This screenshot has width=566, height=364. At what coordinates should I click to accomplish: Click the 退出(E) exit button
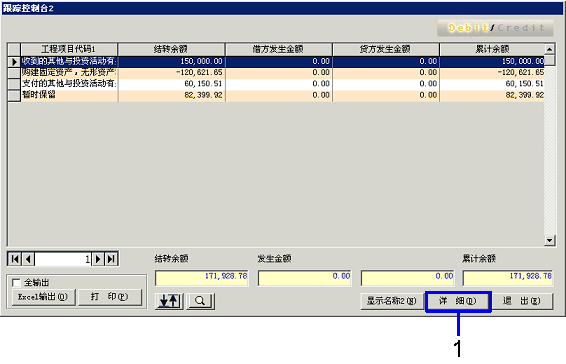click(522, 301)
